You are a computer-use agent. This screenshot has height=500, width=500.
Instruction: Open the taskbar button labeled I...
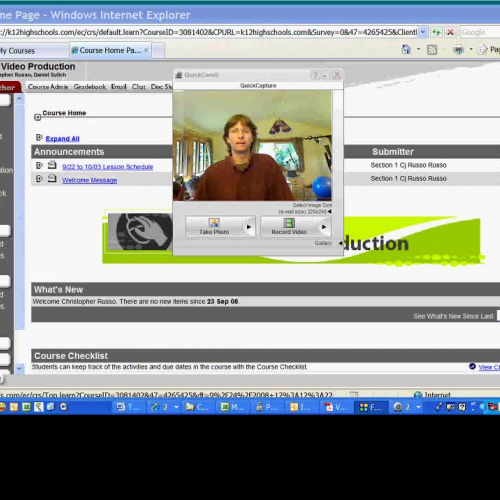point(303,407)
